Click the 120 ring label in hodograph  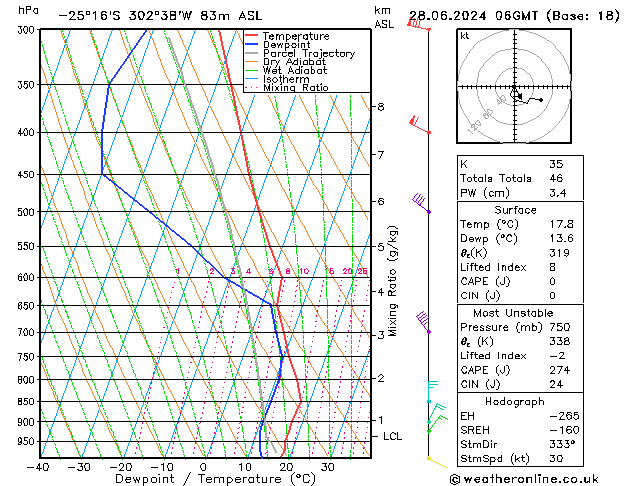[474, 127]
